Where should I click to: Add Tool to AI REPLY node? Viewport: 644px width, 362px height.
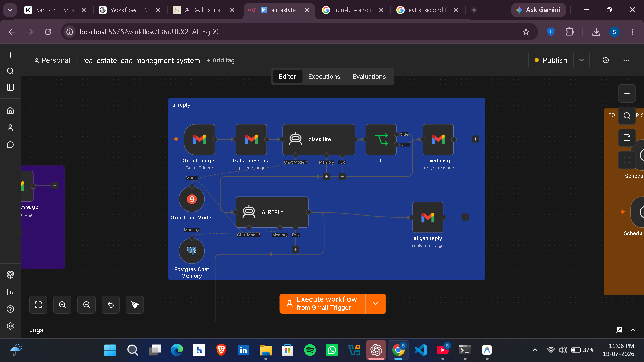point(296,249)
